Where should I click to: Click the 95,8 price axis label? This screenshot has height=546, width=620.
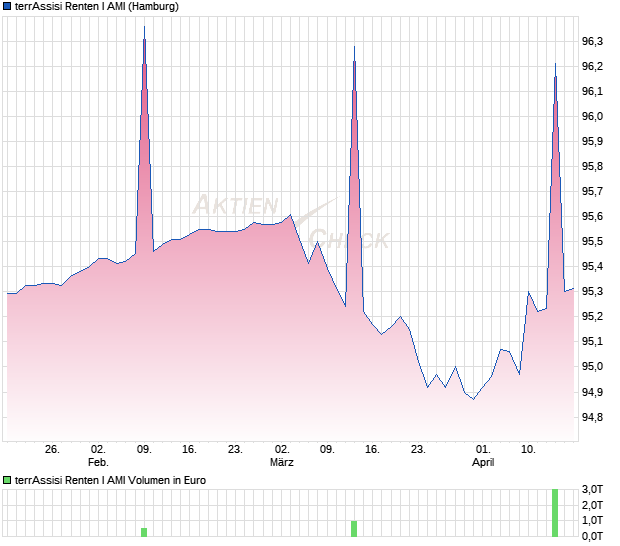coord(592,166)
